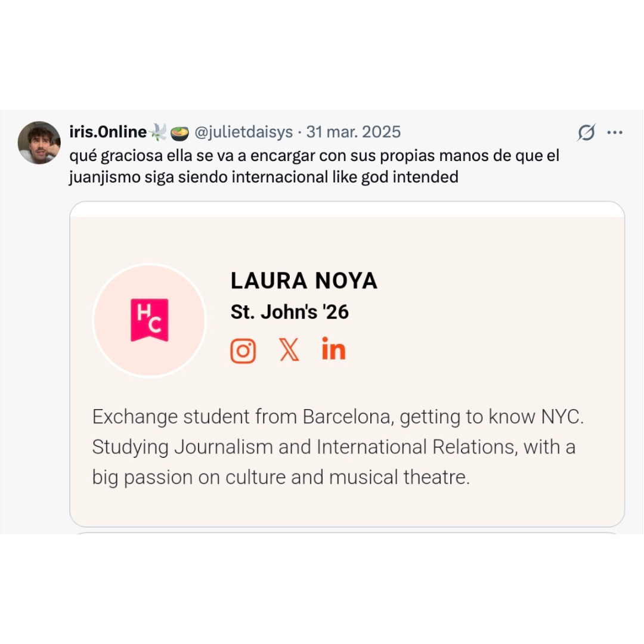Click the LinkedIn "in" icon
Screen dimensions: 644x644
(x=333, y=348)
